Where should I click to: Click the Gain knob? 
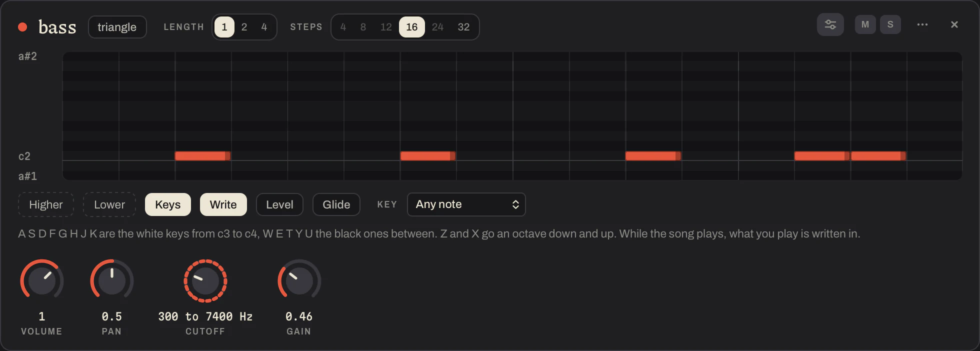tap(299, 281)
